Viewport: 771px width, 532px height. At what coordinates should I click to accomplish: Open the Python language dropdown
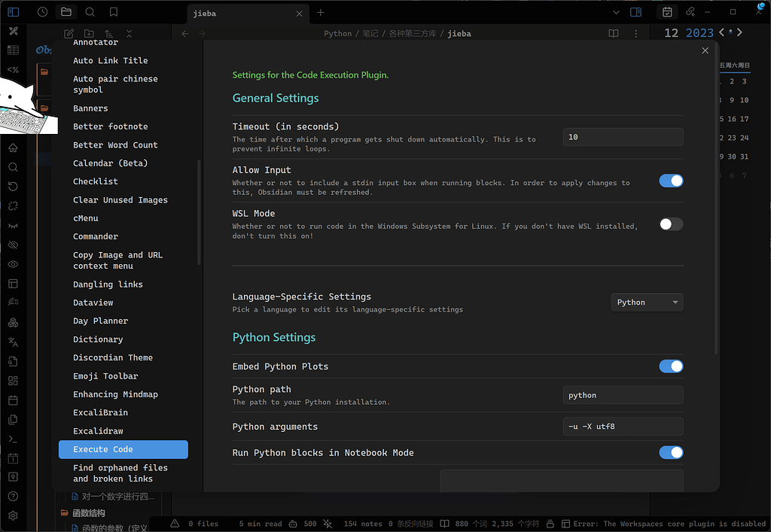(x=647, y=302)
